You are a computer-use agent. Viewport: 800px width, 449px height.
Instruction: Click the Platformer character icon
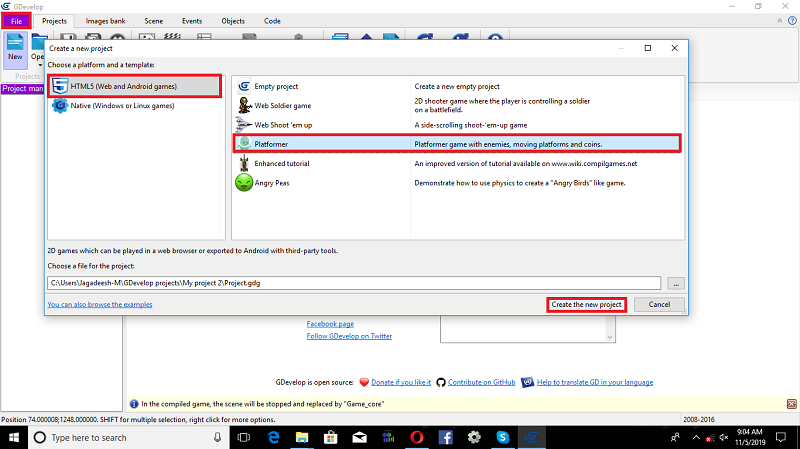pyautogui.click(x=244, y=144)
